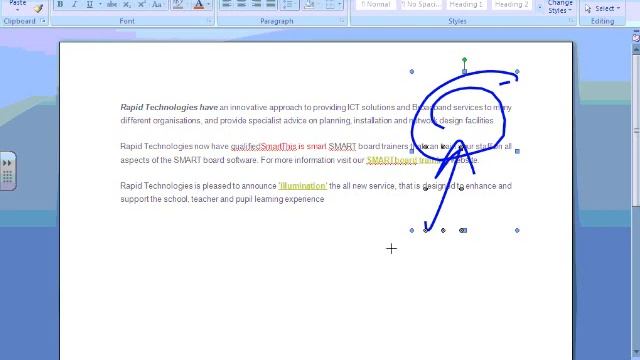Viewport: 640px width, 360px height.
Task: Center the paragraph text
Action: click(241, 4)
